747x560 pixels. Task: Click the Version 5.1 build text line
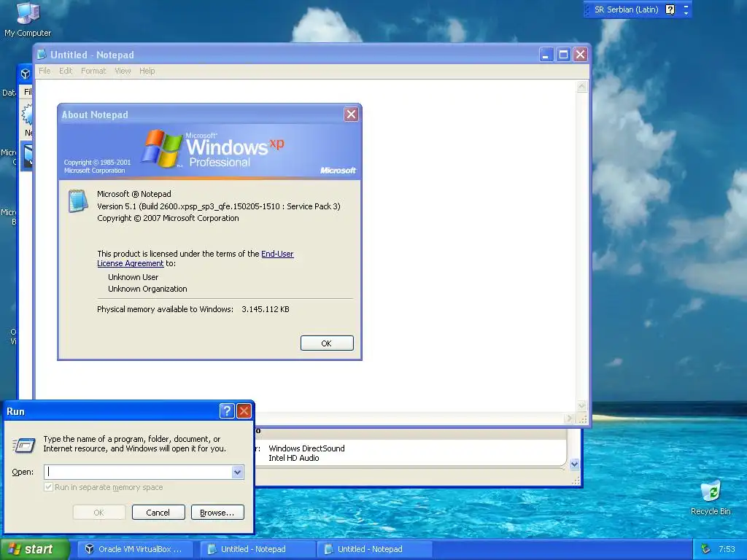219,206
